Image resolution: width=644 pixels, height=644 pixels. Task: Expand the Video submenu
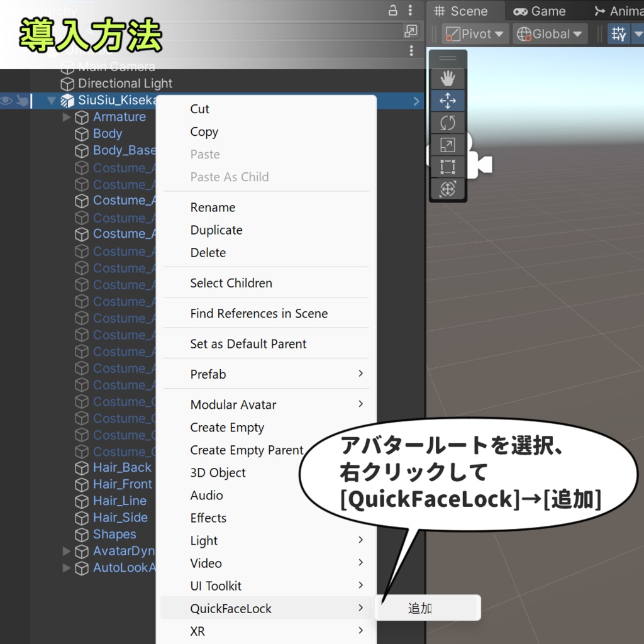pyautogui.click(x=266, y=563)
